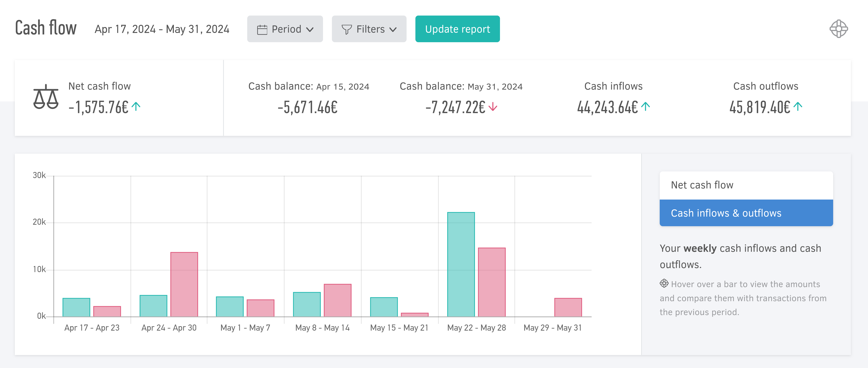The width and height of the screenshot is (868, 368).
Task: Click the pink outflow bar for May 29 - May 31
Action: pos(568,307)
